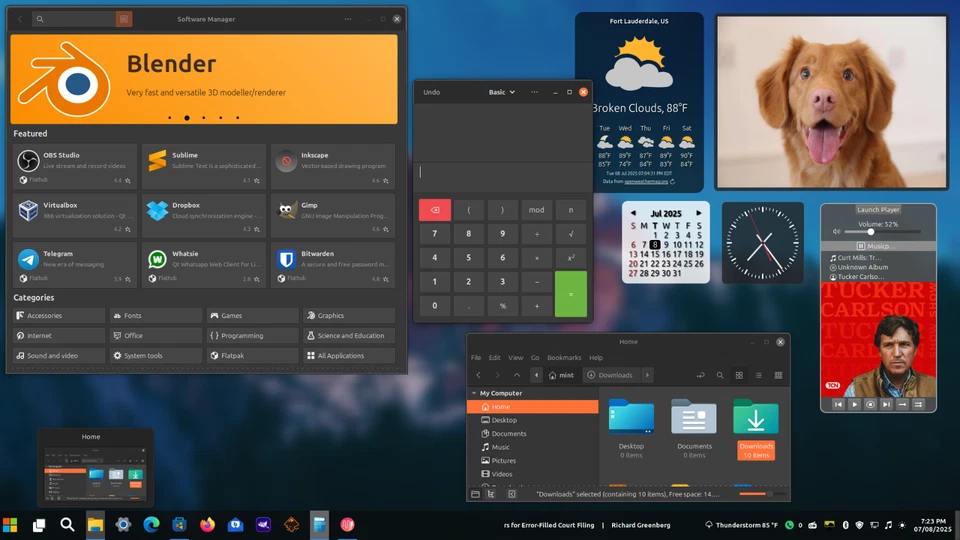
Task: Open the Bookmarks menu in file manager
Action: [564, 357]
